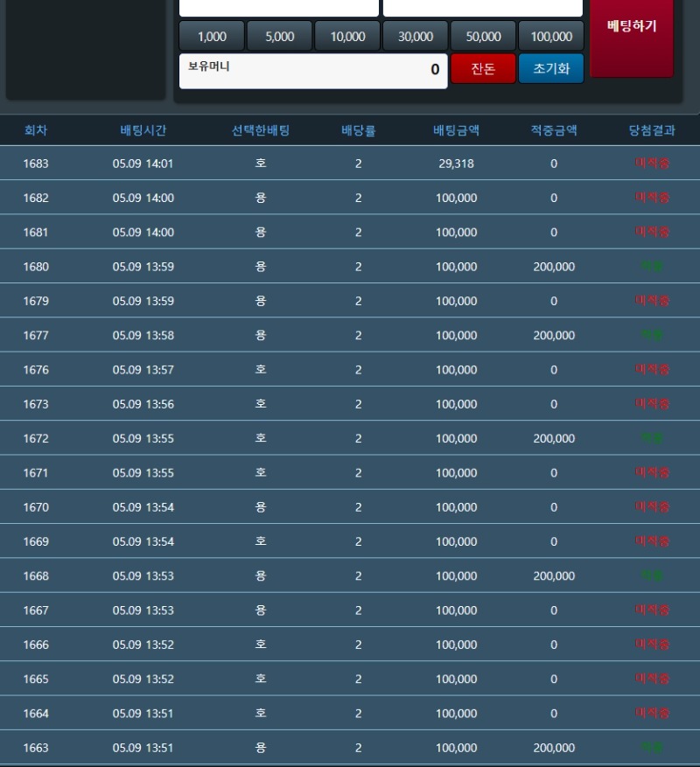Select round number 1677 cell

pos(36,335)
